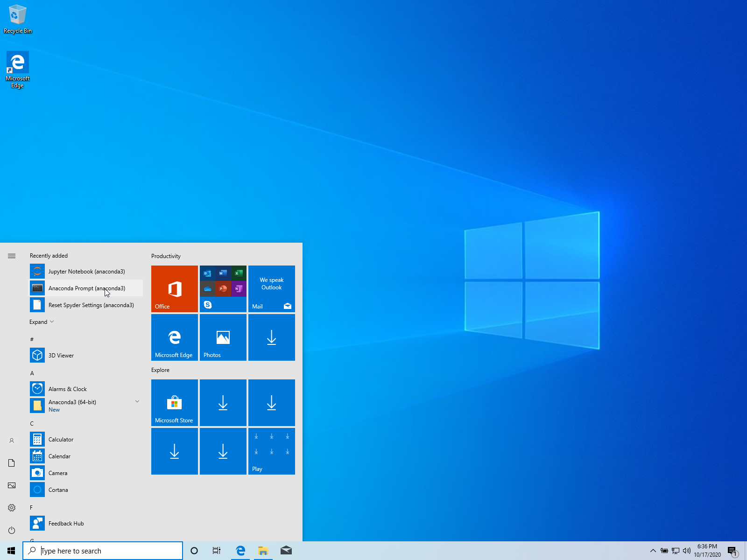Open Microsoft Edge tile in Start
The image size is (747, 560).
[x=175, y=337]
